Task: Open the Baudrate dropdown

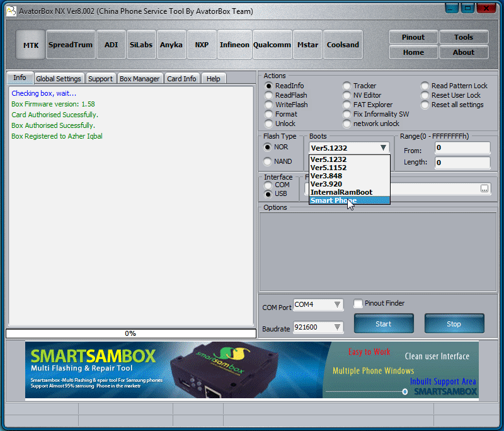Action: tap(318, 327)
